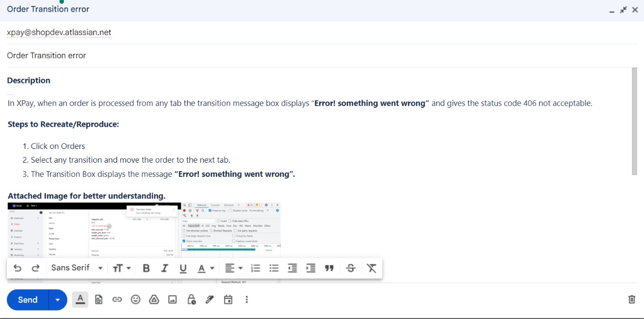
Task: Toggle bold formatting
Action: coord(146,268)
